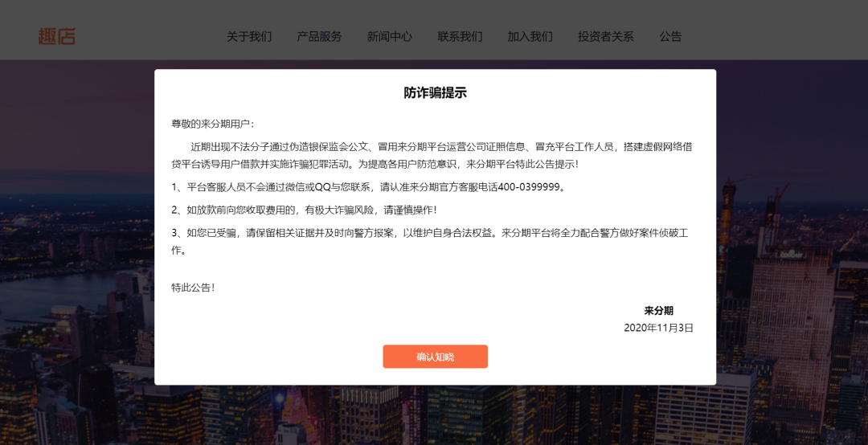Viewport: 868px width, 445px height.
Task: Click point 3 about 向警方报案
Action: (429, 241)
